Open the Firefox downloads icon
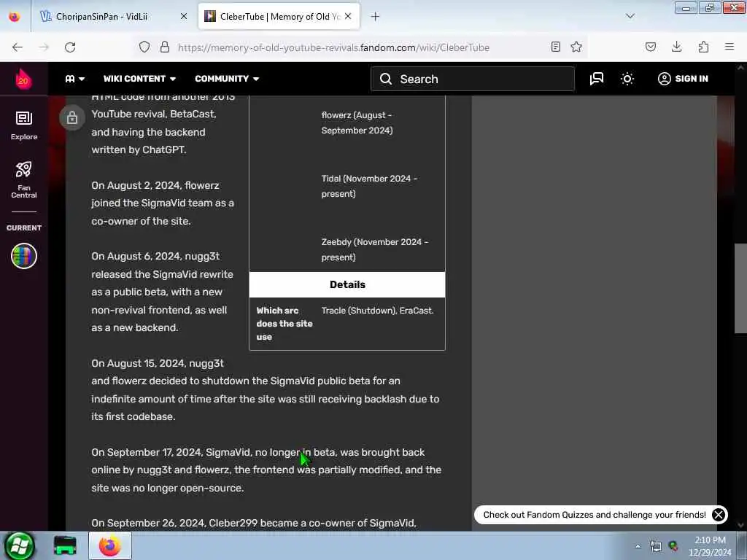This screenshot has height=560, width=747. pyautogui.click(x=676, y=47)
